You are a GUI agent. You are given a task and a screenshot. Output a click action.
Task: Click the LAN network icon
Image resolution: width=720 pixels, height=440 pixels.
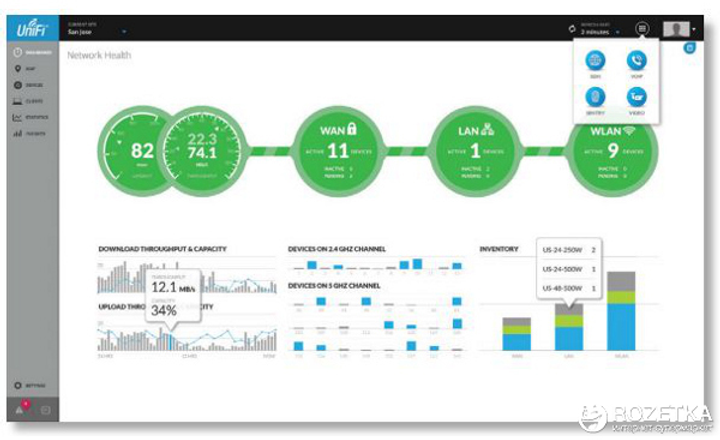[x=487, y=130]
